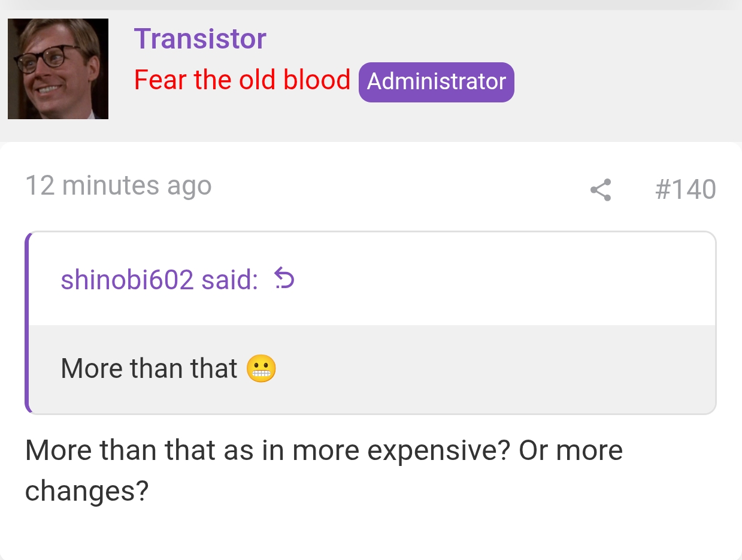Click the word 'minutes' in the timestamp

[x=111, y=186]
